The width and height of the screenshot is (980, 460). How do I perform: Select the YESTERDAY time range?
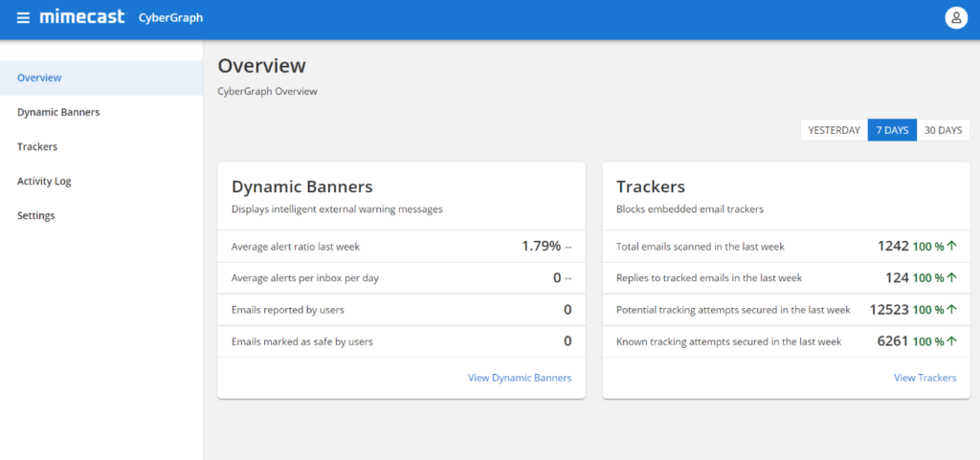[834, 130]
